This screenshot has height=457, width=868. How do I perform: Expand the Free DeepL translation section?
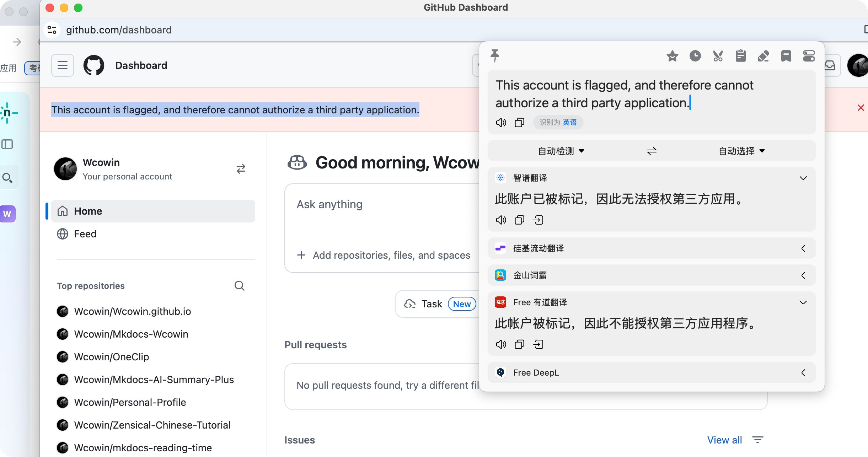(803, 373)
